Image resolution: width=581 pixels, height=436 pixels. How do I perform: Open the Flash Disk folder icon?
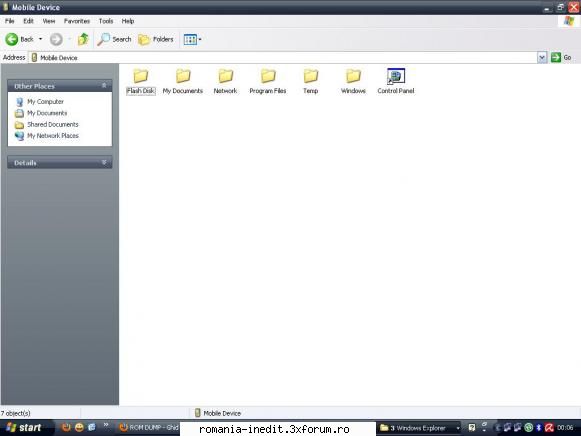pyautogui.click(x=141, y=76)
